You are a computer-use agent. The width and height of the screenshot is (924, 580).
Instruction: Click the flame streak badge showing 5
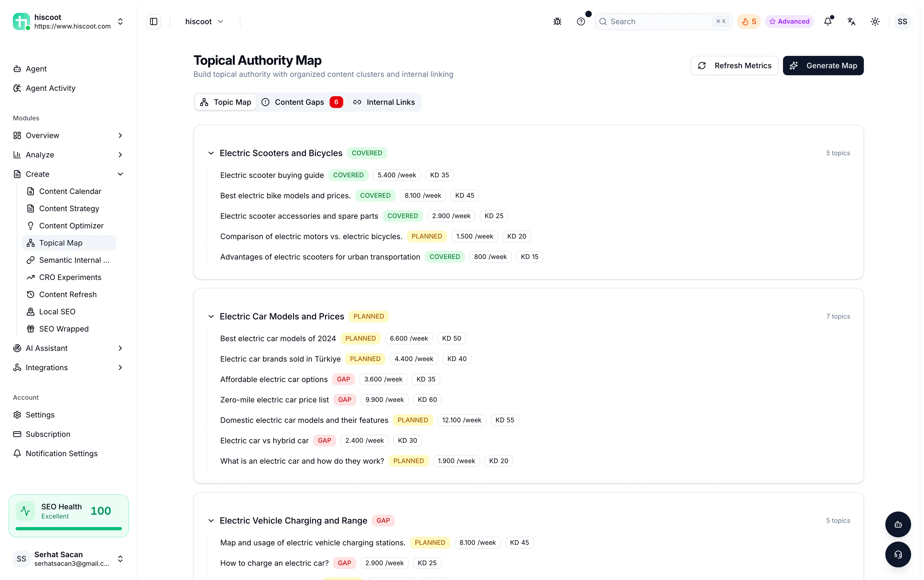pyautogui.click(x=749, y=21)
